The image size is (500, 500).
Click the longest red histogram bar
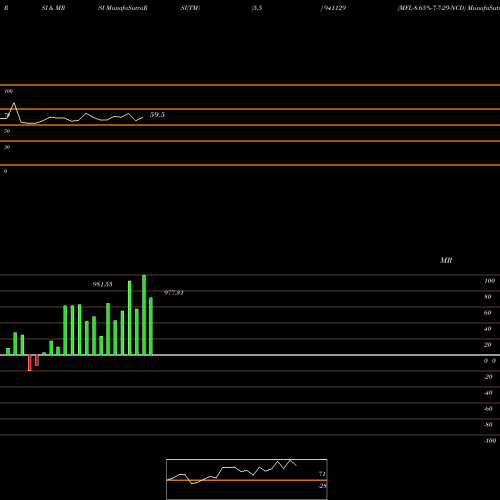[x=30, y=363]
